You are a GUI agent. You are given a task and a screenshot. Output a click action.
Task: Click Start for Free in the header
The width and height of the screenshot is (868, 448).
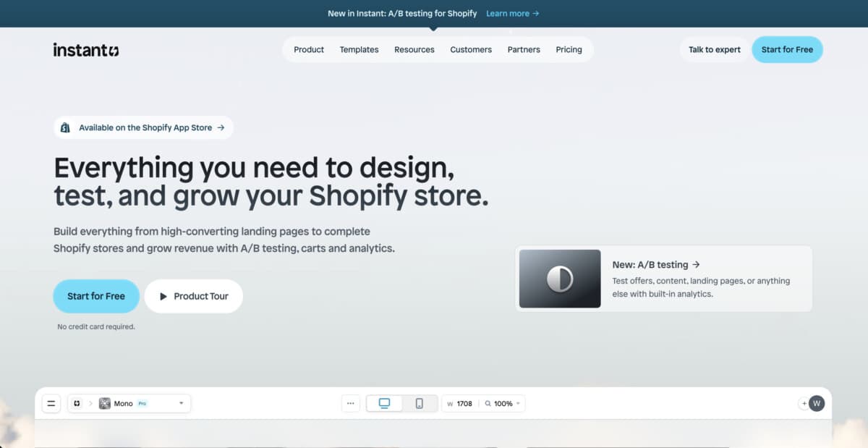point(787,50)
